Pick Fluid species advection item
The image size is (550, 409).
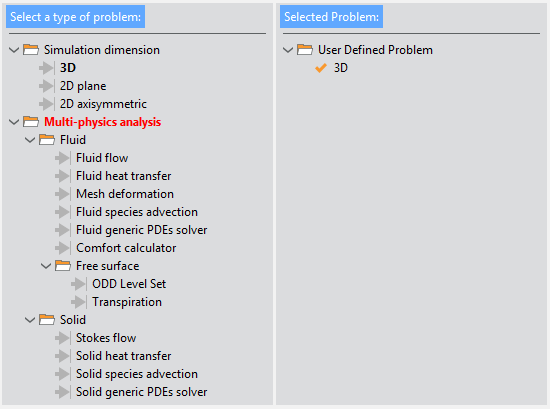coord(137,212)
